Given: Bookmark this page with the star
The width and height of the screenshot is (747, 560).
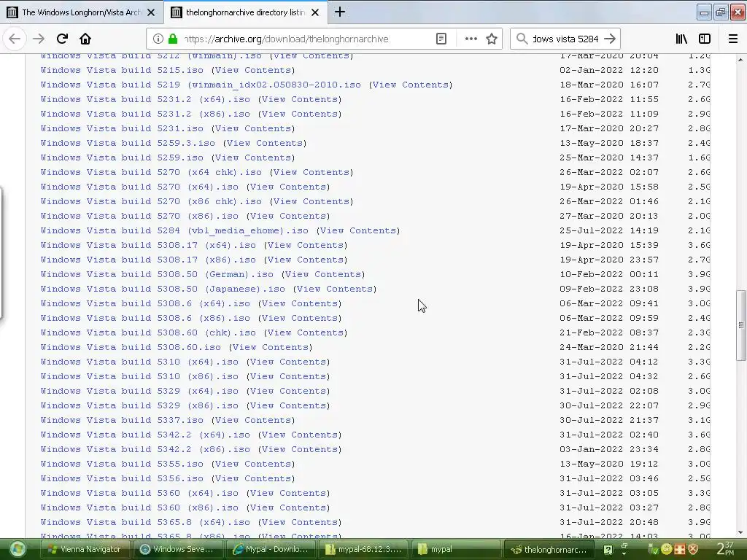Looking at the screenshot, I should tap(492, 39).
